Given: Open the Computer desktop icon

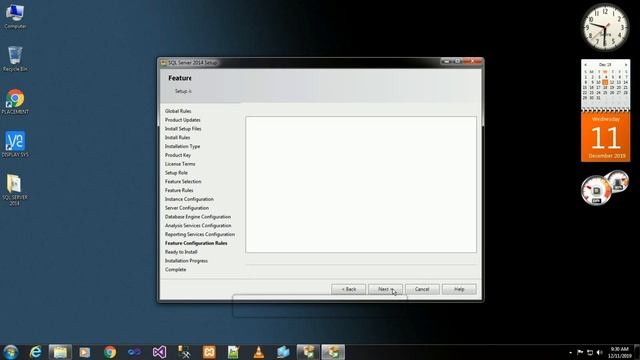Looking at the screenshot, I should (x=15, y=16).
